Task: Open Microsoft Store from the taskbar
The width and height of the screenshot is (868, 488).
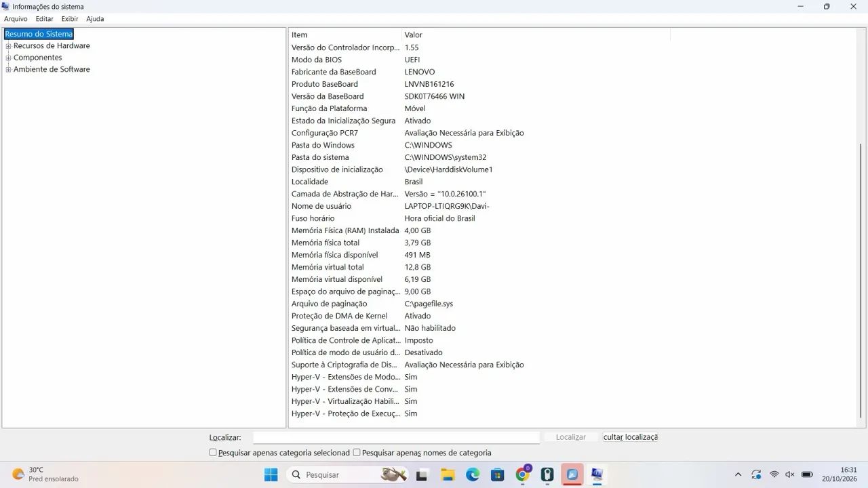Action: pyautogui.click(x=498, y=474)
